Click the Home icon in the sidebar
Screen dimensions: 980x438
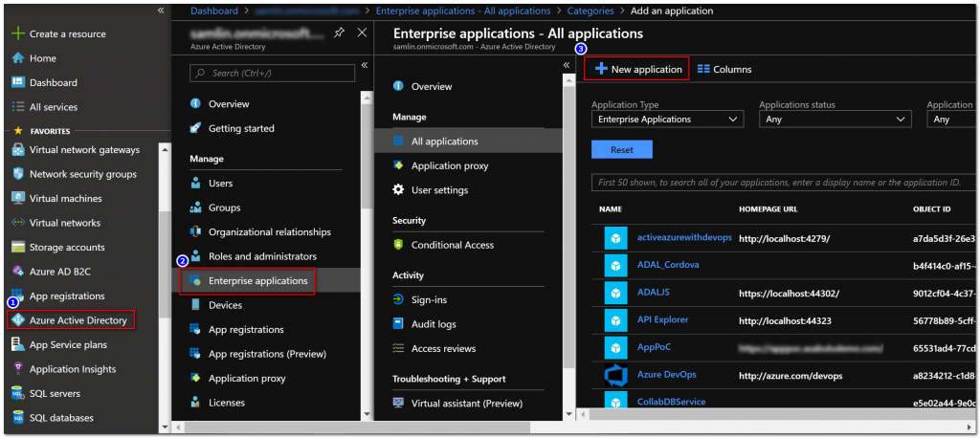pos(18,58)
